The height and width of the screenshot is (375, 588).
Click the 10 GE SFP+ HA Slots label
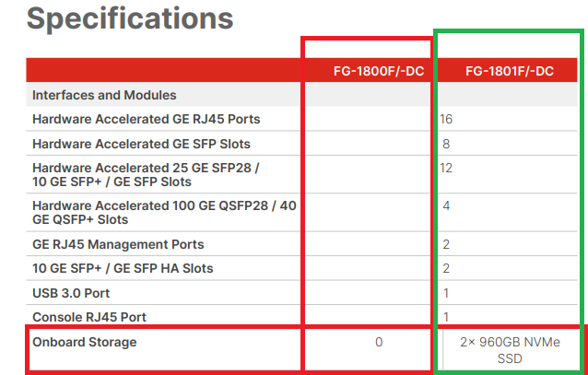click(123, 268)
